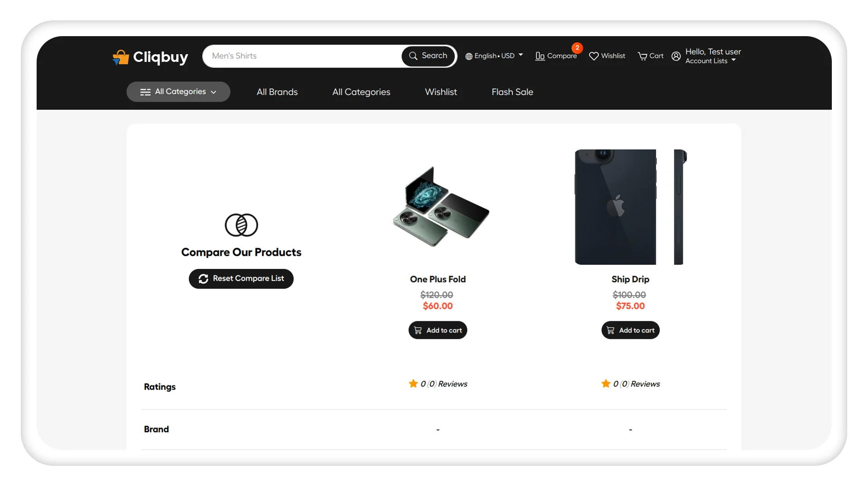Viewport: 868px width, 488px height.
Task: Click the Wishlist heart icon
Action: pos(594,56)
